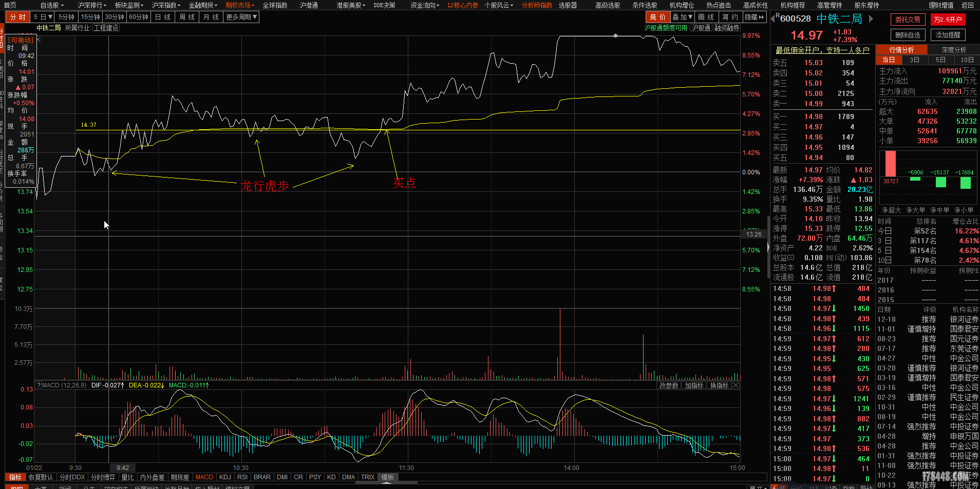Expand the 5日 period dropdown
This screenshot has height=489, width=980.
pyautogui.click(x=43, y=17)
